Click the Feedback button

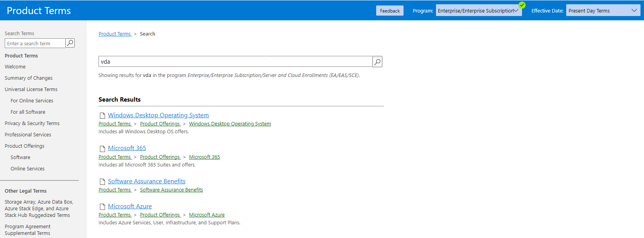point(390,11)
